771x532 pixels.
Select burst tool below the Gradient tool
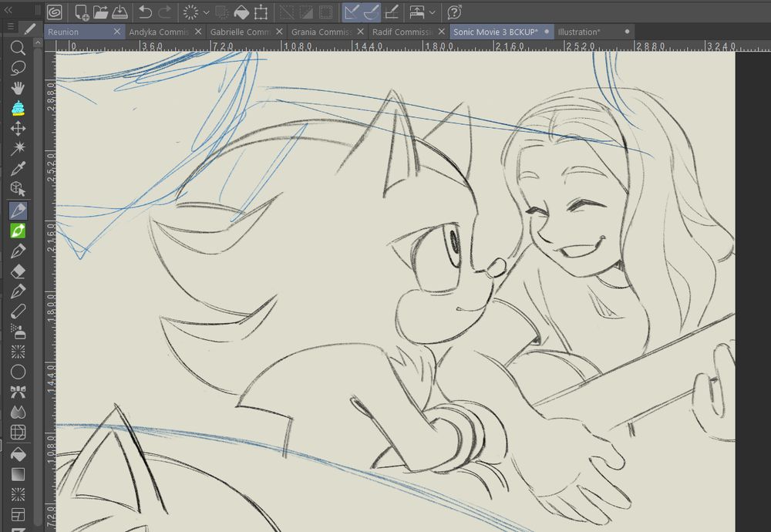pos(19,494)
